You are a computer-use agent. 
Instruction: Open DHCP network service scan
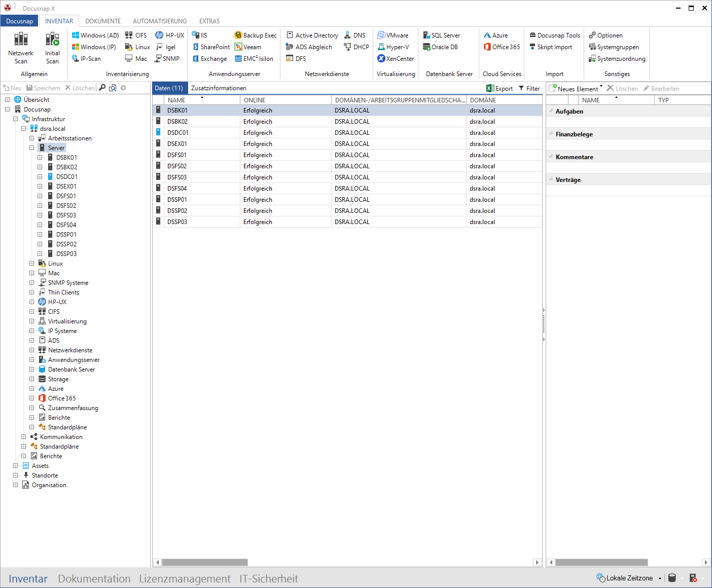(357, 47)
